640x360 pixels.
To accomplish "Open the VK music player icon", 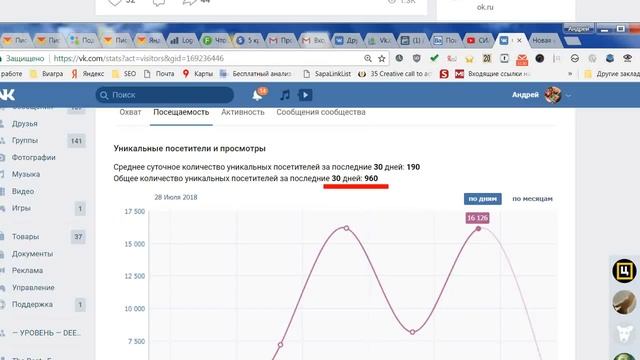I will 284,95.
